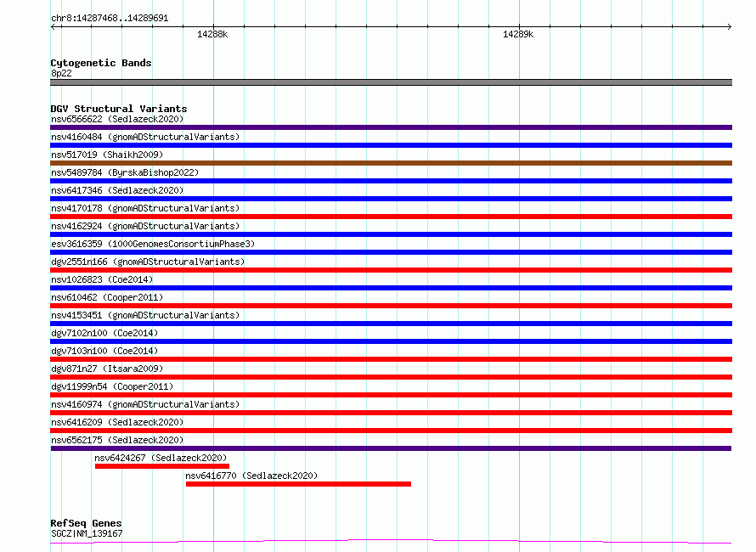
Task: Select variant label nsv6416209 (Sedlazeck2020)
Action: (x=117, y=422)
